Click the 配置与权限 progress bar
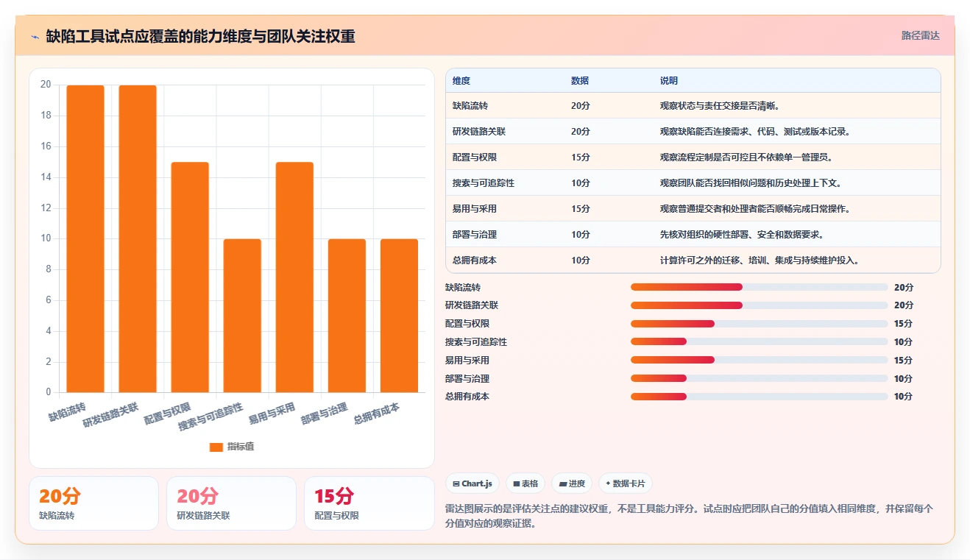This screenshot has width=970, height=560. pos(759,324)
